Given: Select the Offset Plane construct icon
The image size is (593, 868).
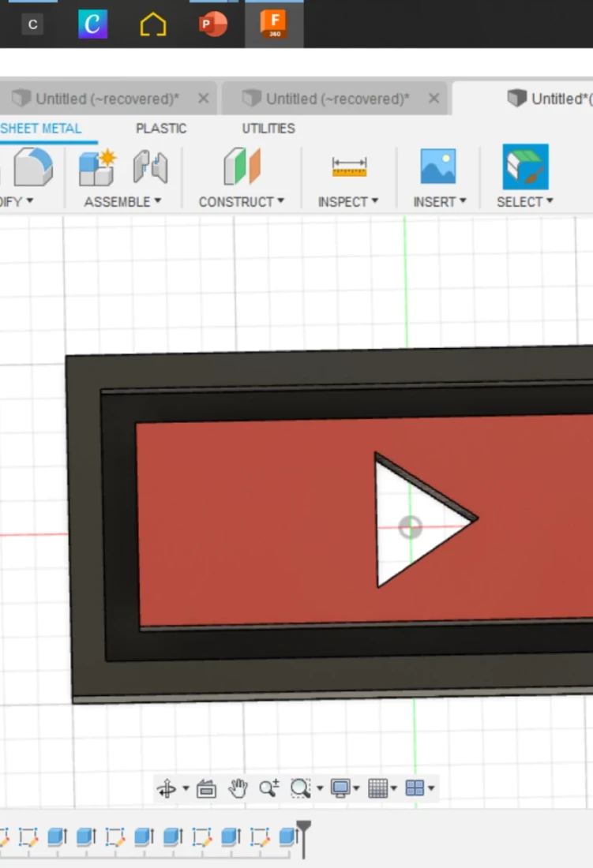Looking at the screenshot, I should click(x=242, y=166).
